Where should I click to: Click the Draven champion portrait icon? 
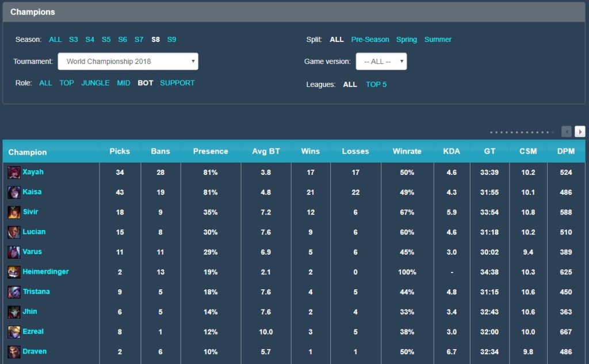[14, 351]
